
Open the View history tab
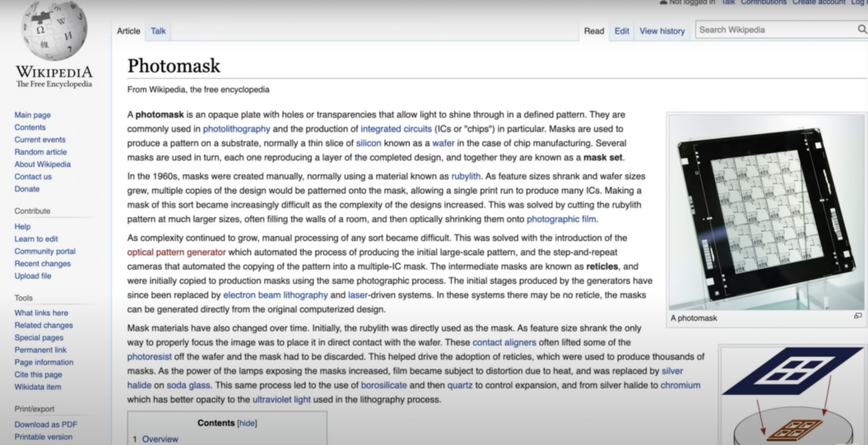[662, 31]
